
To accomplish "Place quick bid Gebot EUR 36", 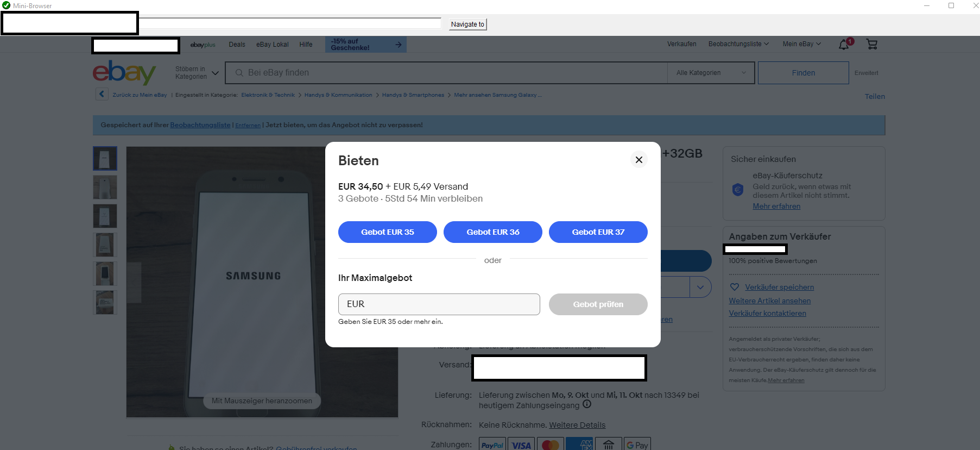I will point(493,232).
